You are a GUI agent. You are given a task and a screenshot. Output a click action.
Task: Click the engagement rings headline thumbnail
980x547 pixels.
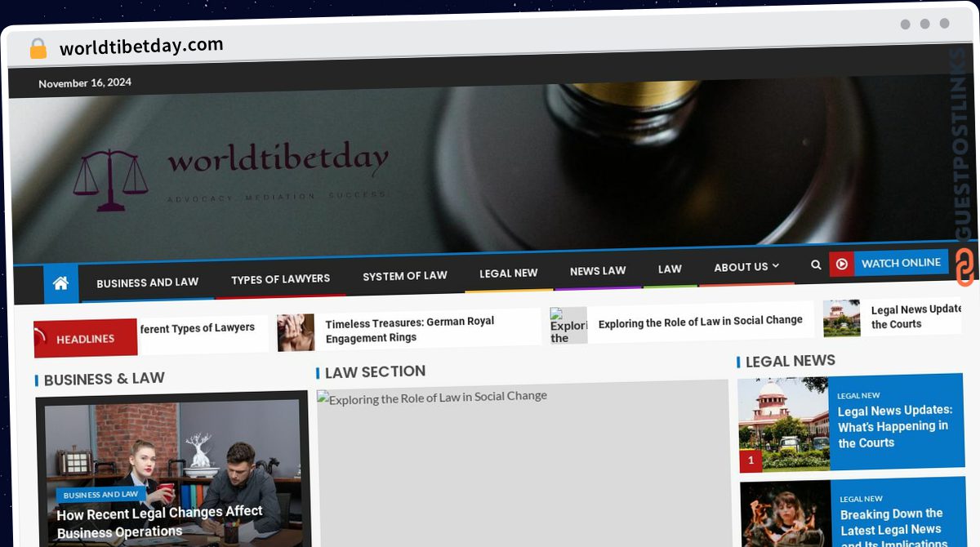click(296, 333)
